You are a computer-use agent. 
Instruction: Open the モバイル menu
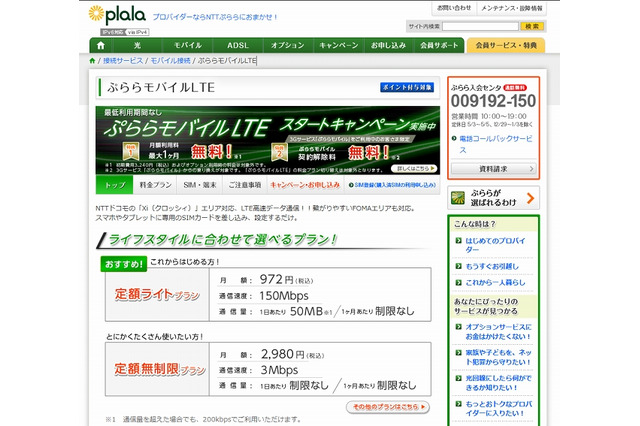pyautogui.click(x=188, y=45)
